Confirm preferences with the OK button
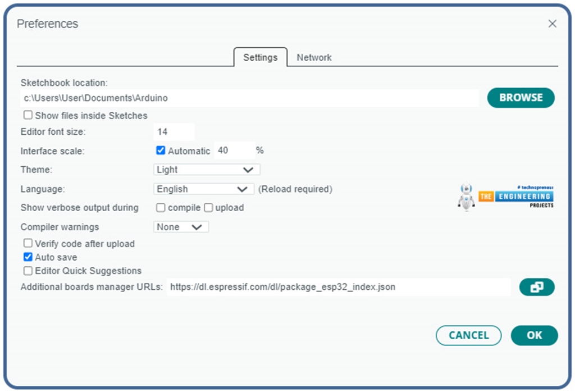This screenshot has width=575, height=392. click(534, 335)
